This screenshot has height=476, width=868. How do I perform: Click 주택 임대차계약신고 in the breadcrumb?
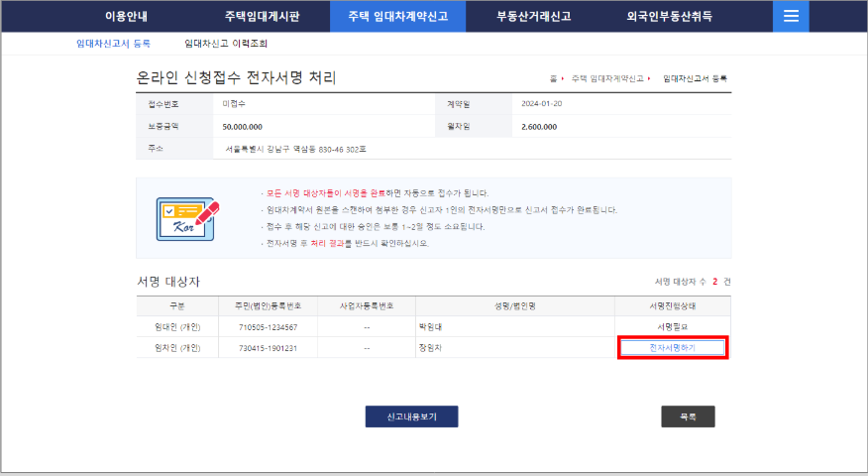pos(607,78)
